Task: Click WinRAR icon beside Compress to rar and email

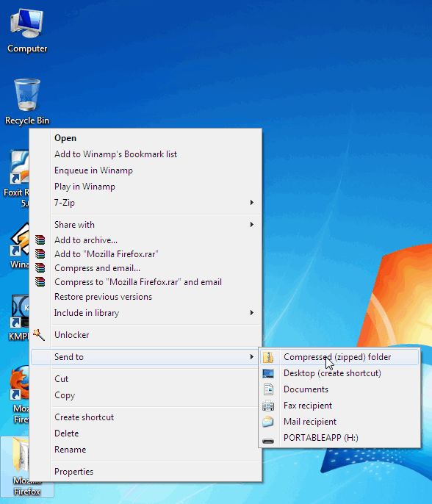Action: coord(40,282)
